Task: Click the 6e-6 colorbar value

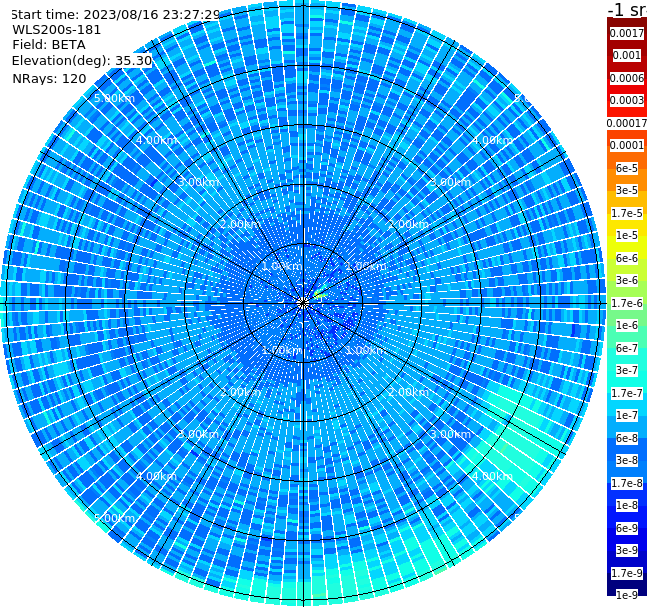Action: pyautogui.click(x=627, y=258)
